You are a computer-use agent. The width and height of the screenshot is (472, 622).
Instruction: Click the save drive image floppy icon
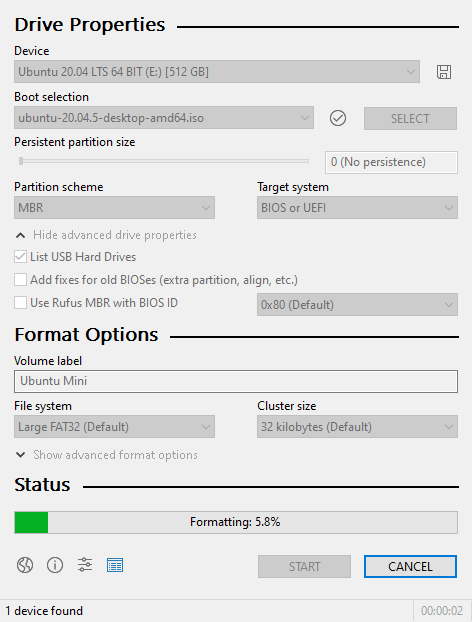(x=443, y=72)
